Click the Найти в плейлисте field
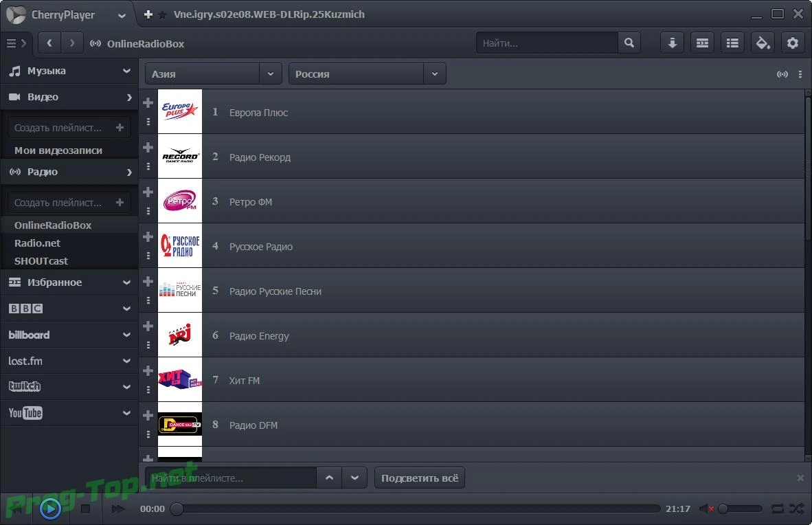 (x=231, y=478)
